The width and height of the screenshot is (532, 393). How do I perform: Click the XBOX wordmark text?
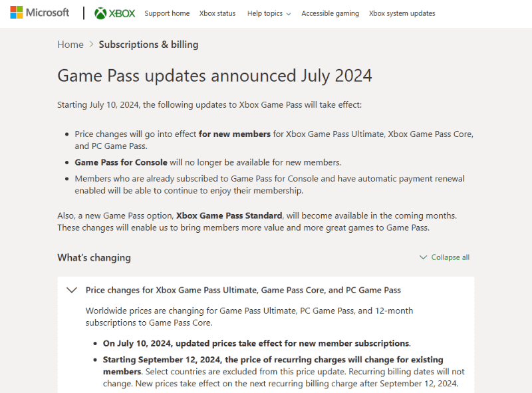click(x=124, y=13)
